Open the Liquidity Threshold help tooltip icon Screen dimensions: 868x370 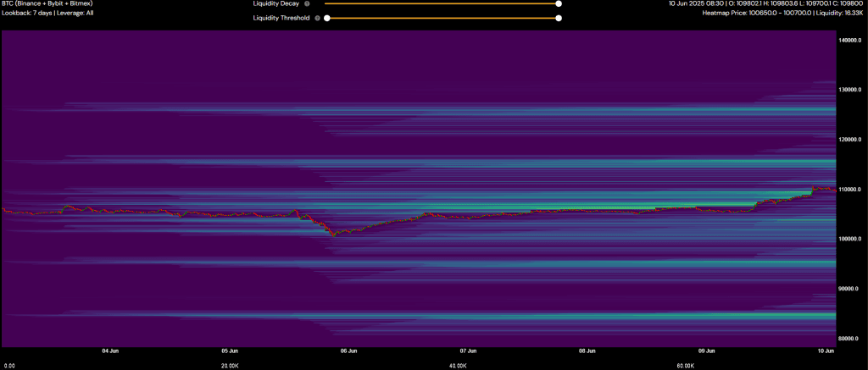pos(317,18)
